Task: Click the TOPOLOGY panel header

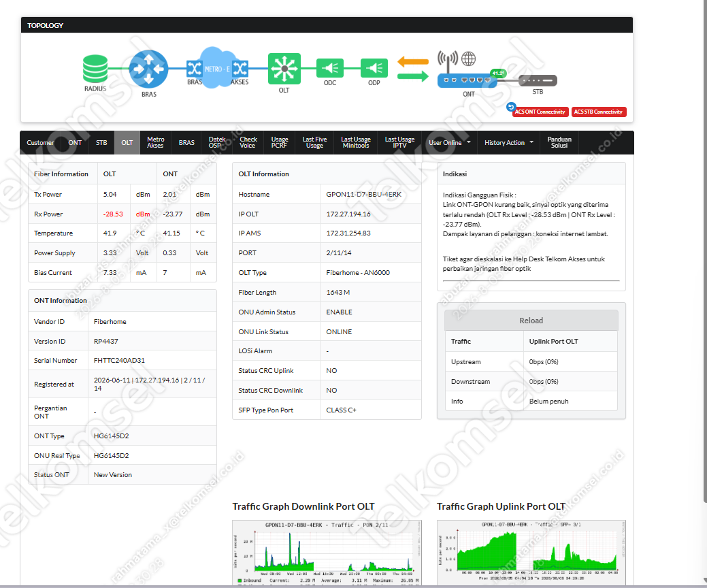Action: (327, 25)
